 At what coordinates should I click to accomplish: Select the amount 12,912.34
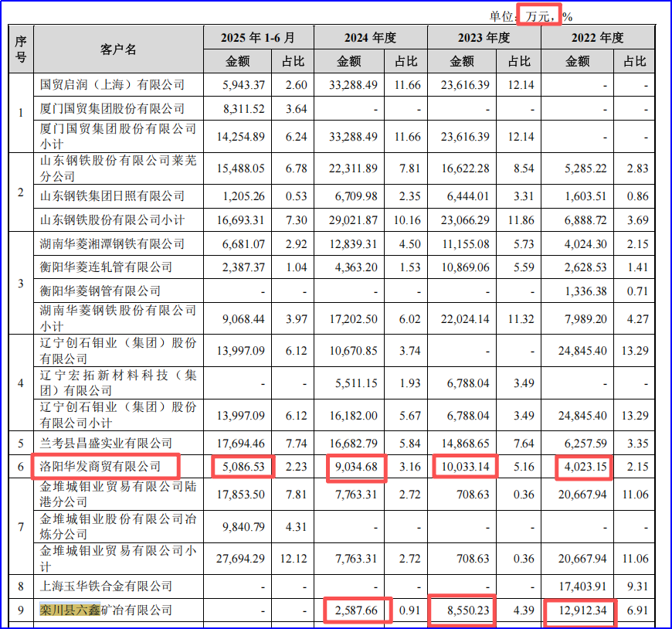click(582, 610)
